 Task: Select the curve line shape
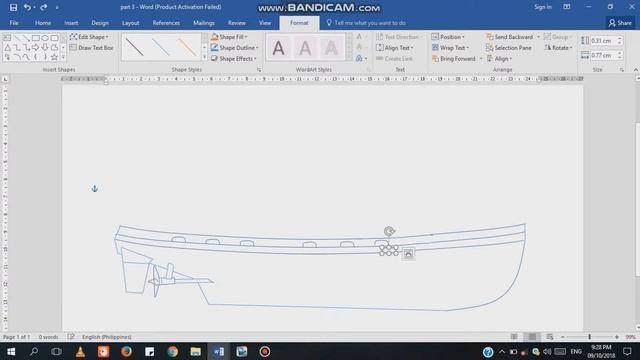coord(26,57)
